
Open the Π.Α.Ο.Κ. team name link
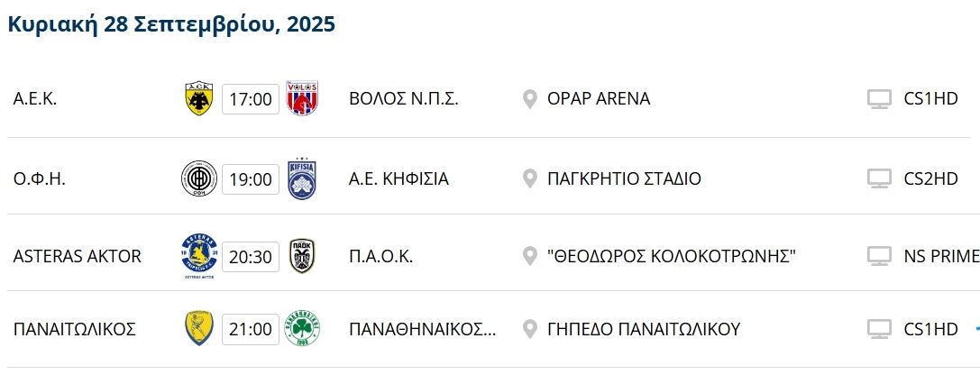pos(380,256)
